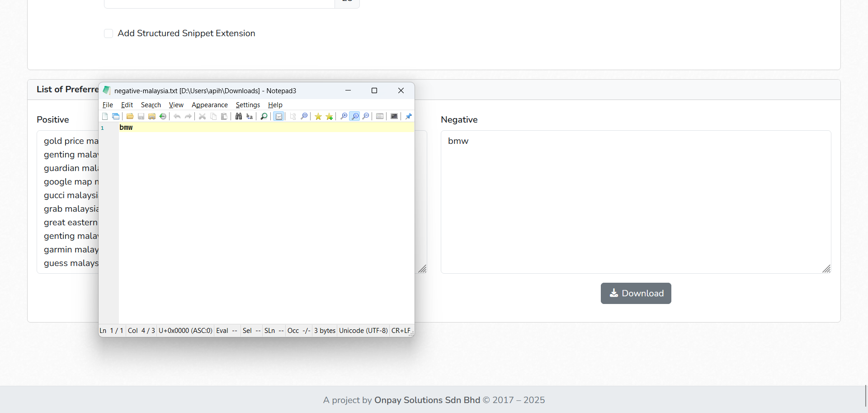Click the revert file history icon
The height and width of the screenshot is (413, 868).
[x=163, y=117]
